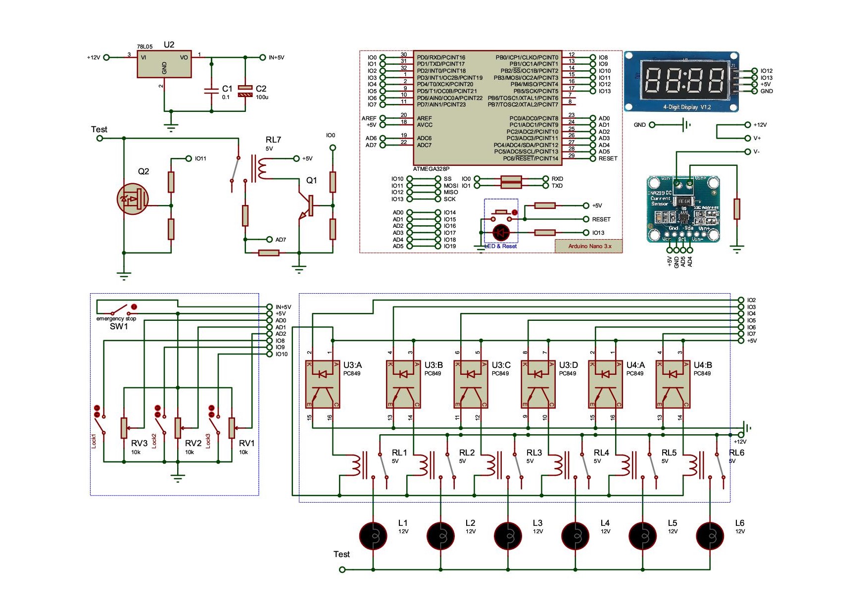Click the "PC6/RESET/PCINT14" pin label

(x=530, y=158)
